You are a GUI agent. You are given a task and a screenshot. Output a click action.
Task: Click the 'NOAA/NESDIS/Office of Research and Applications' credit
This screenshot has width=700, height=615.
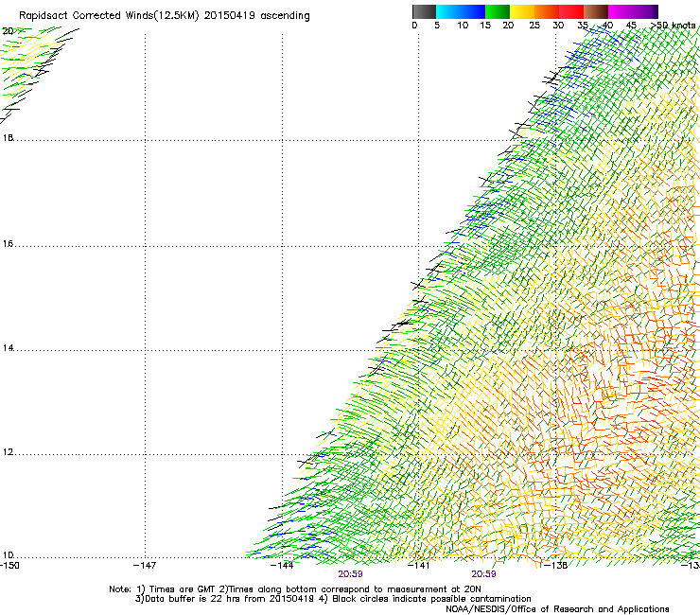(x=557, y=609)
